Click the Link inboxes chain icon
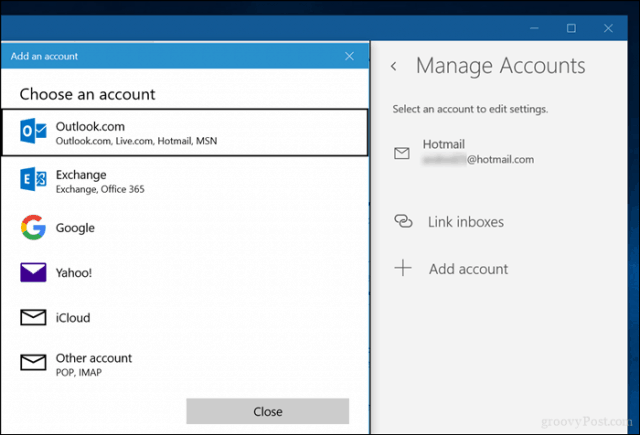640x435 pixels. [x=403, y=221]
